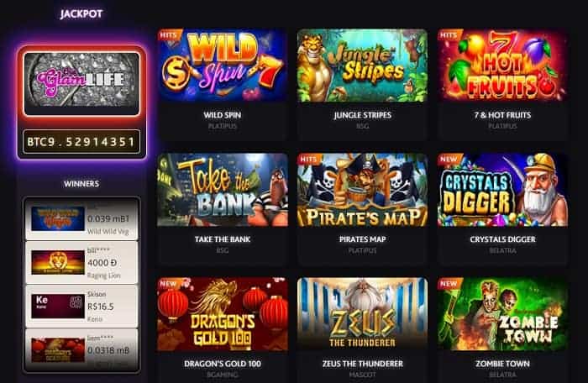Open Dragon's Gold 100 game image
Viewport: 588px width, 383px height.
223,314
